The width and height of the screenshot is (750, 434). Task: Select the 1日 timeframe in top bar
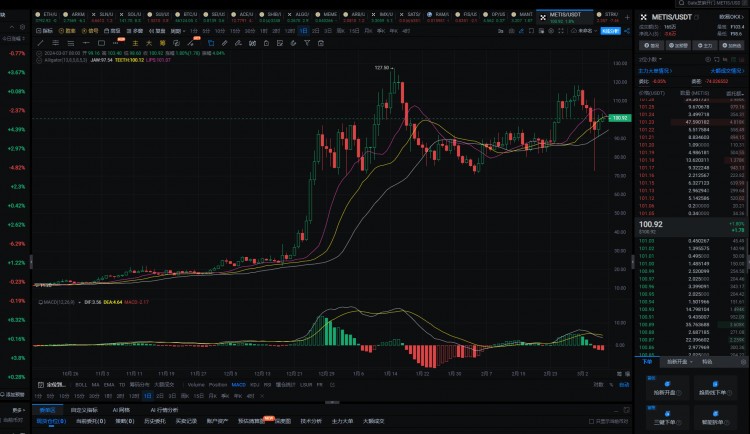point(303,31)
